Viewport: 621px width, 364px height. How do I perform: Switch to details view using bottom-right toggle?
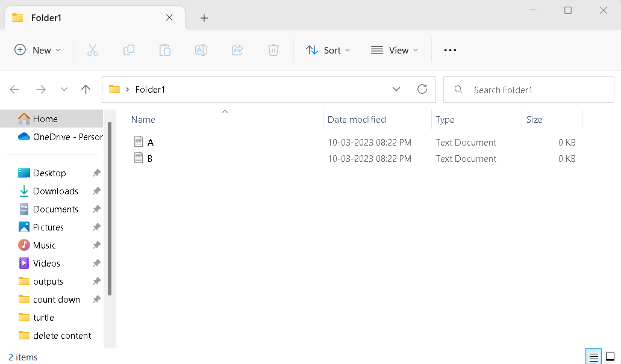coord(593,356)
